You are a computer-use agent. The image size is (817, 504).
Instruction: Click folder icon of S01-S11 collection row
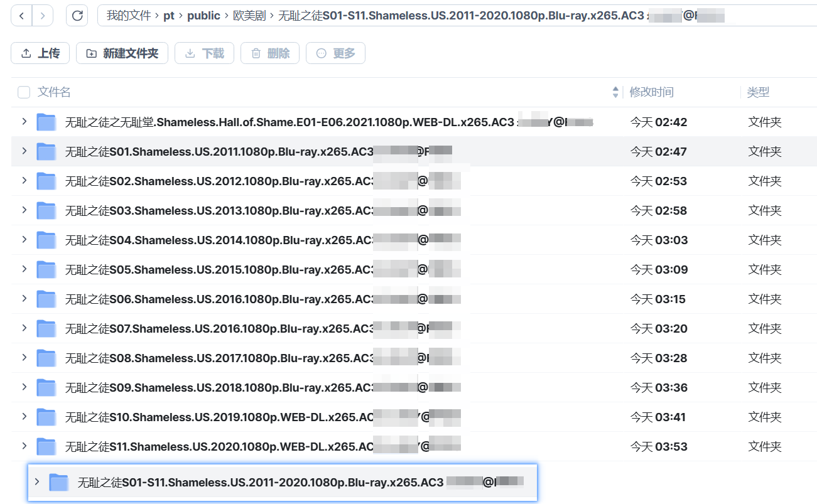[59, 482]
